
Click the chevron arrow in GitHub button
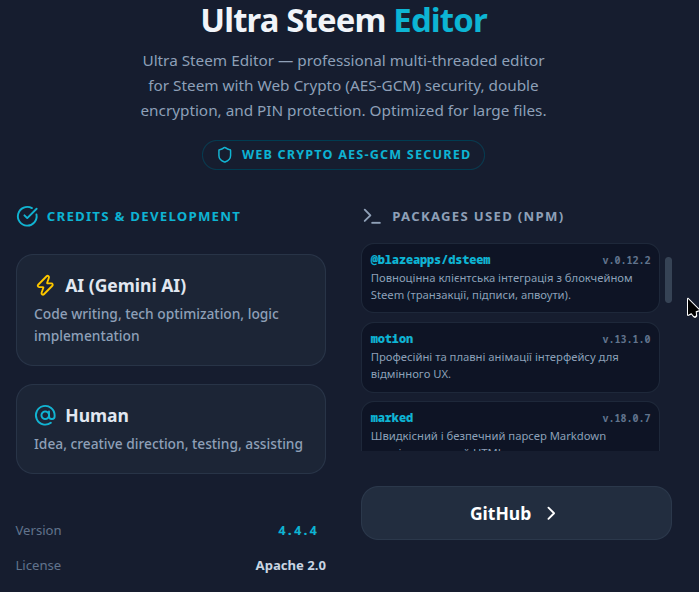tap(551, 514)
